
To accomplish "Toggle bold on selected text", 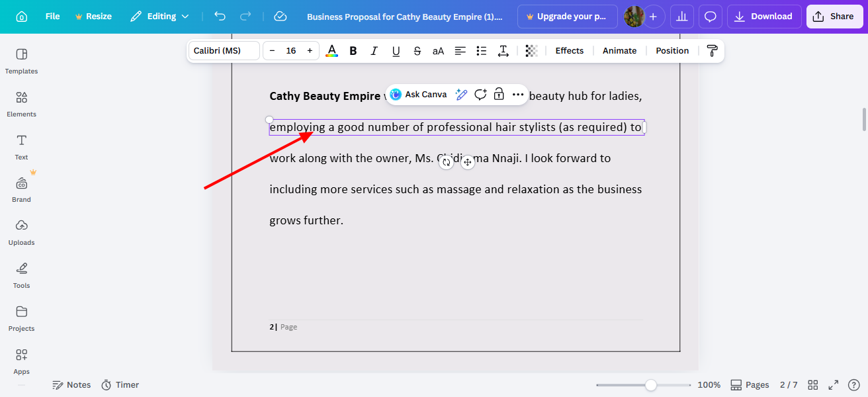I will coord(353,50).
